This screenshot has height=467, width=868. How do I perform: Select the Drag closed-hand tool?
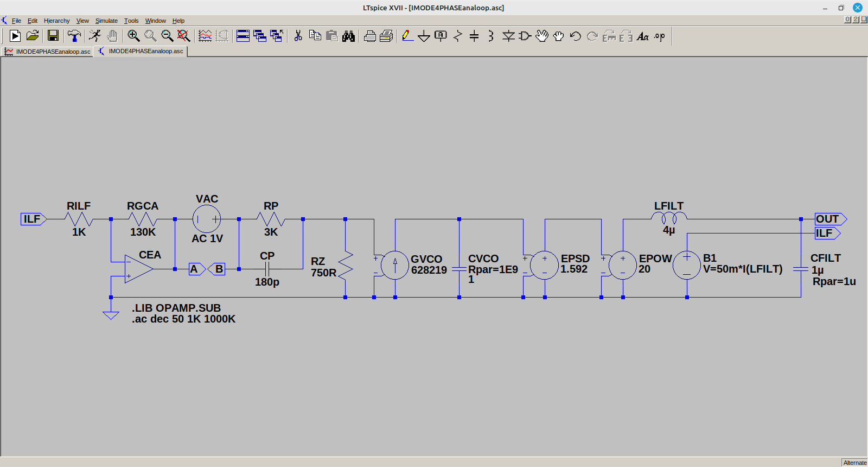558,36
